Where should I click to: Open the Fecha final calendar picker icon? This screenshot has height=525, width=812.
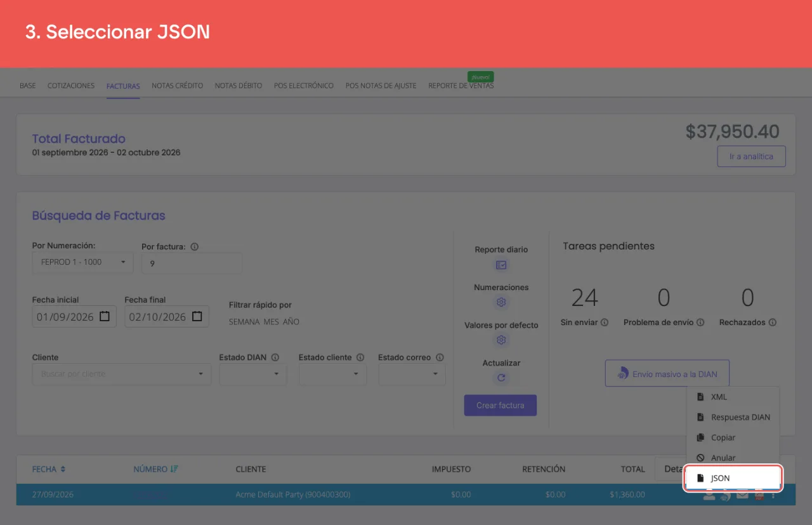(x=197, y=316)
